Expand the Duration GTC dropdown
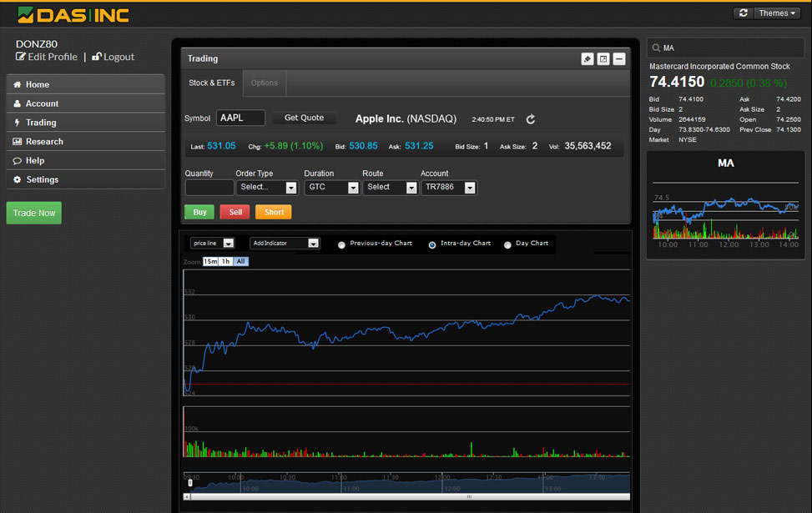 (331, 188)
